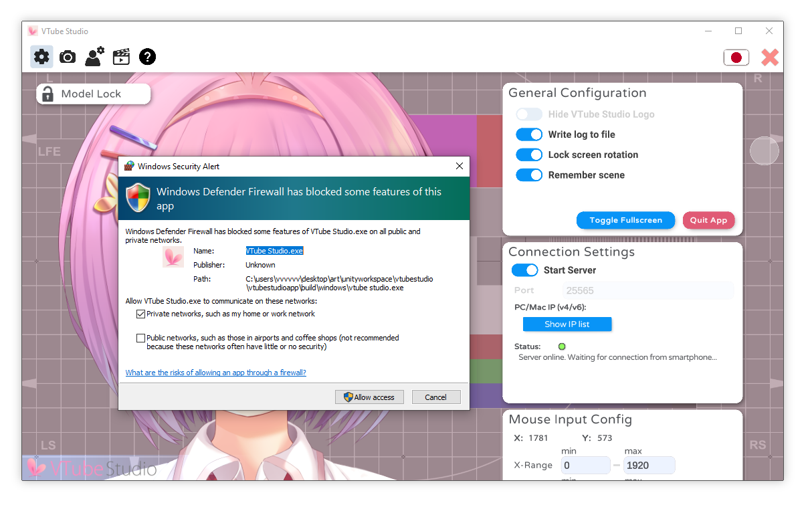
Task: Click the Connection Settings heading
Action: 571,252
